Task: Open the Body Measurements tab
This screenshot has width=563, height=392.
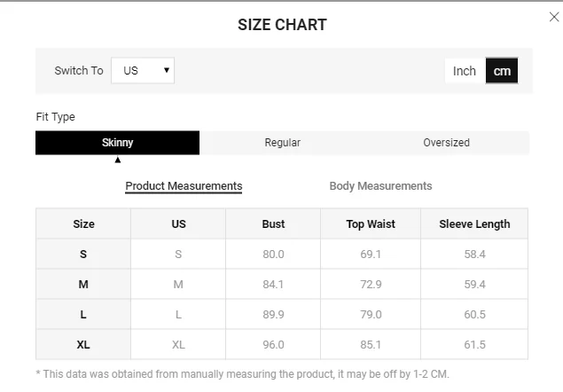Action: point(380,186)
